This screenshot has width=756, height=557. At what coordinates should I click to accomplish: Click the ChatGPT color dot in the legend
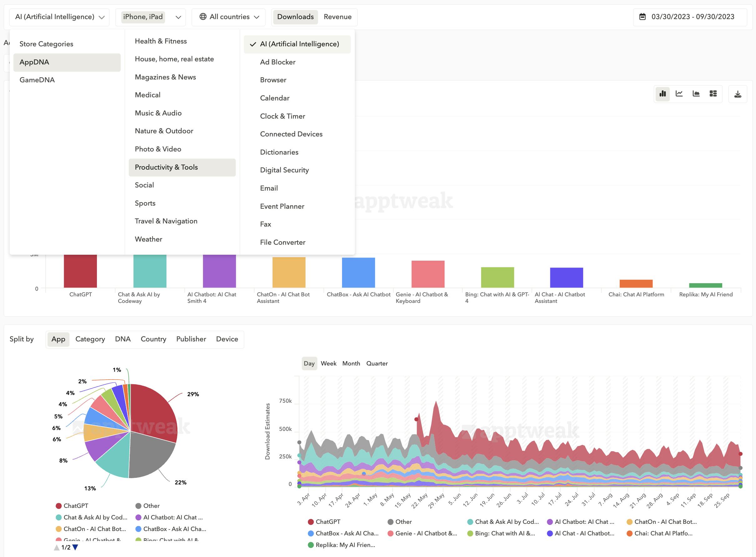(58, 505)
